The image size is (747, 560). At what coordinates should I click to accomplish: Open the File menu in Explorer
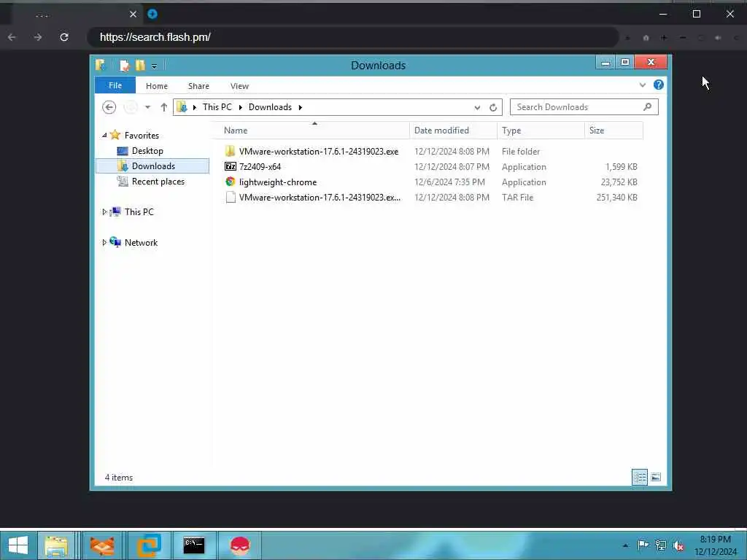click(x=115, y=86)
